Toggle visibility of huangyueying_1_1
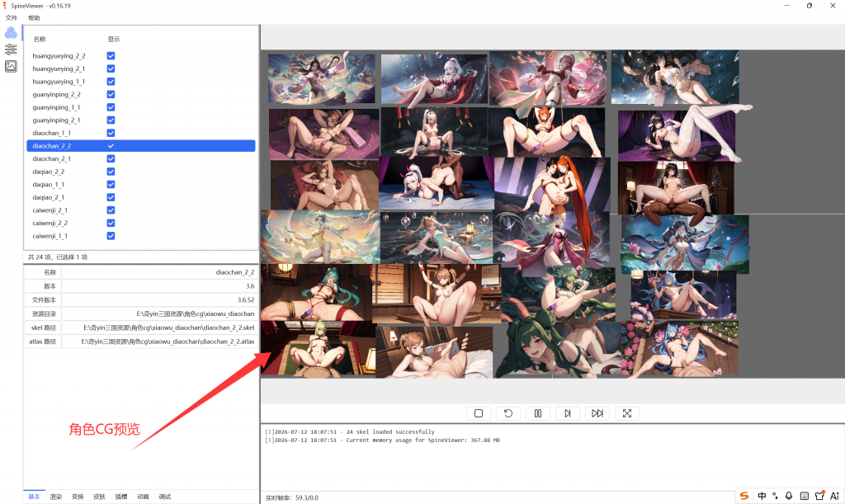The image size is (845, 504). pos(111,82)
